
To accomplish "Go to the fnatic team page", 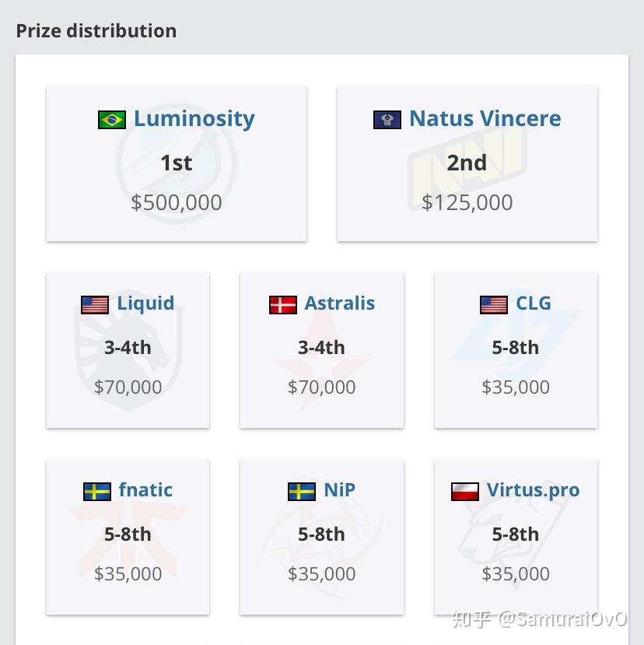I will tap(145, 489).
